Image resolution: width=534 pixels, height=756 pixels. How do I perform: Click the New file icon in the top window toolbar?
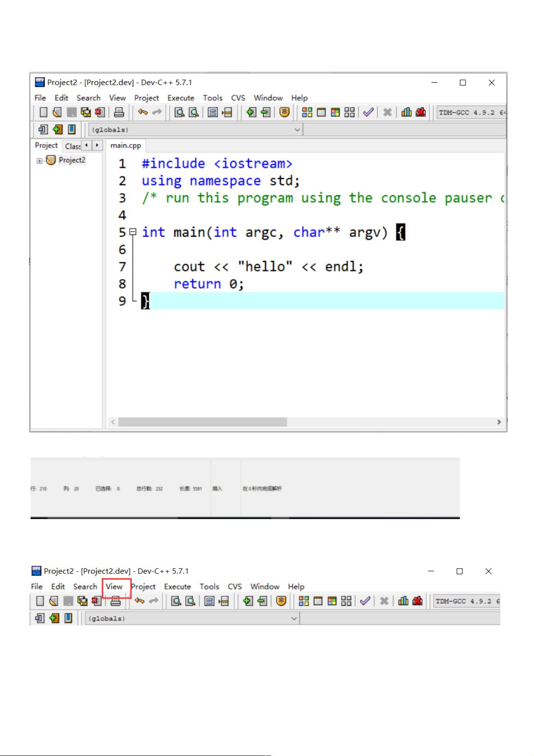[x=43, y=113]
